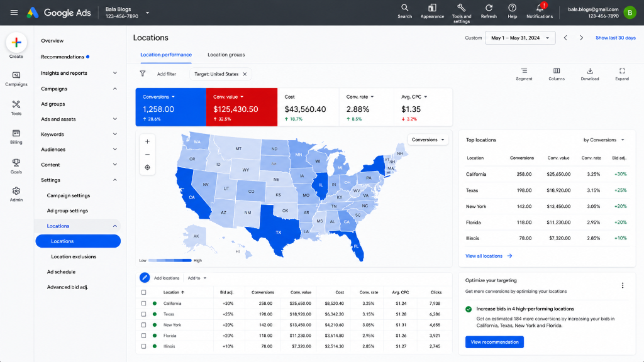
Task: Open the Columns tool
Action: pyautogui.click(x=557, y=74)
